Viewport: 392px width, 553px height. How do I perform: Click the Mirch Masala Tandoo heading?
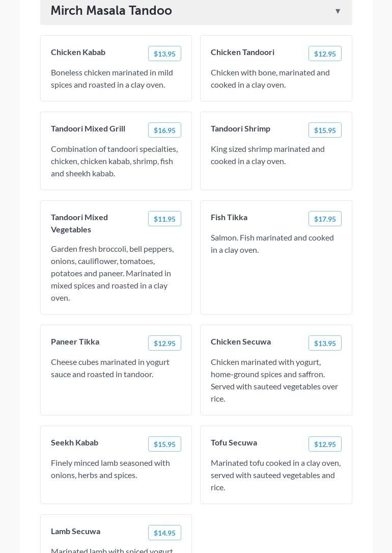click(x=111, y=11)
